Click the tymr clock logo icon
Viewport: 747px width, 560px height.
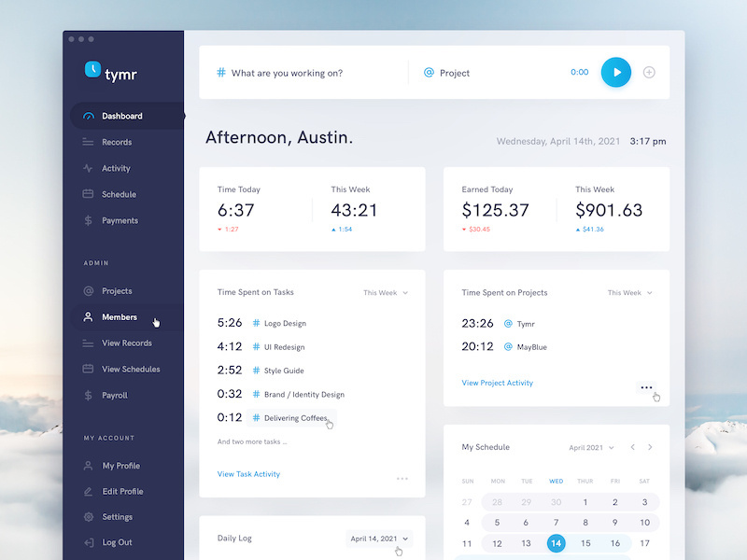(92, 69)
